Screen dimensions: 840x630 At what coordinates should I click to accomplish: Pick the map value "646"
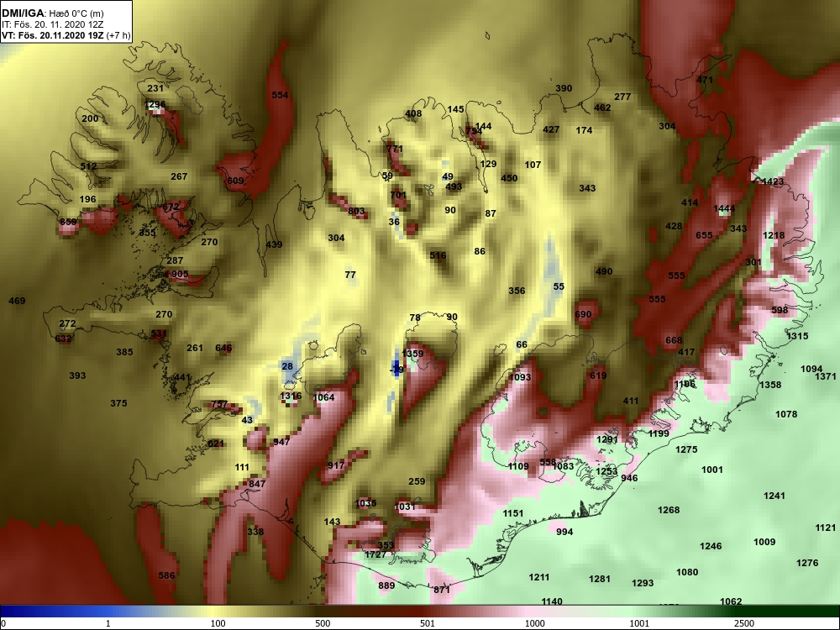(x=223, y=349)
